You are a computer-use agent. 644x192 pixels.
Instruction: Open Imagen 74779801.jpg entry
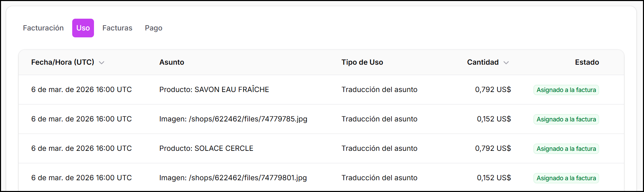coord(233,178)
